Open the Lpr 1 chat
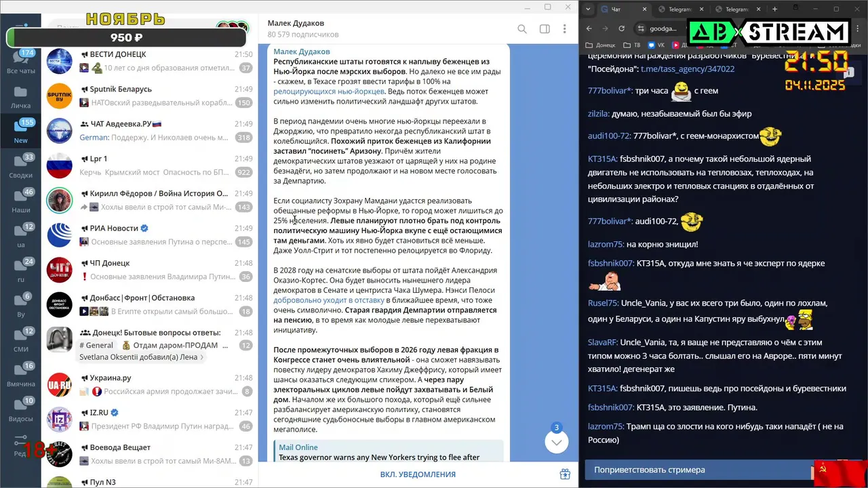Viewport: 868px width, 488px height. pos(149,165)
